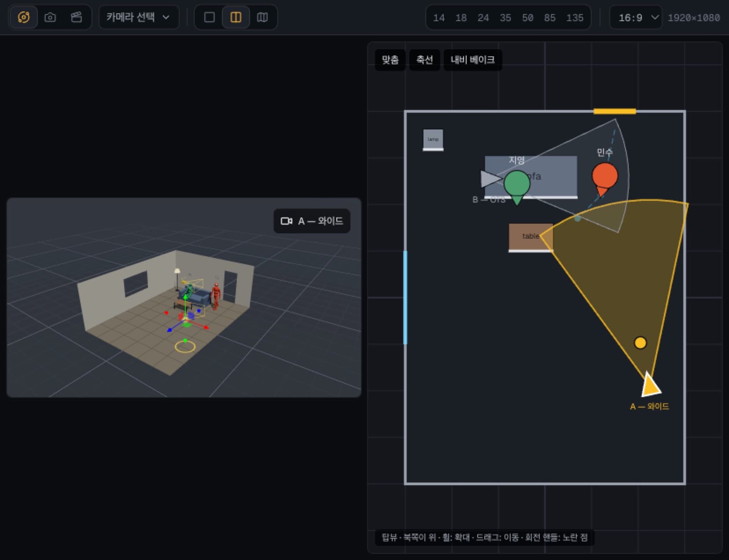
Task: Switch to the camera view icon
Action: (50, 17)
